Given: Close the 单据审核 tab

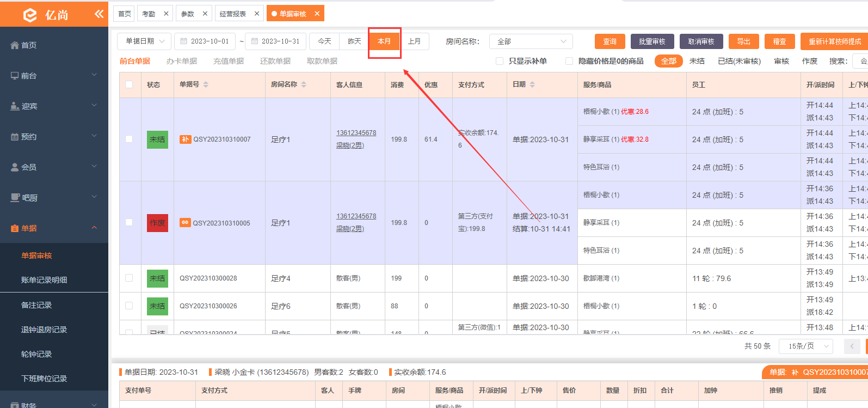Looking at the screenshot, I should [x=317, y=14].
